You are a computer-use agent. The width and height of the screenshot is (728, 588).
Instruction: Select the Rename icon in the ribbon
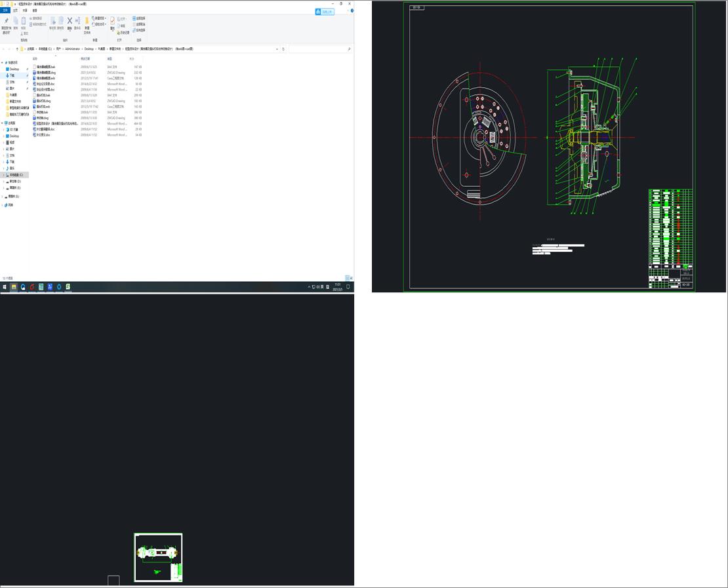77,21
